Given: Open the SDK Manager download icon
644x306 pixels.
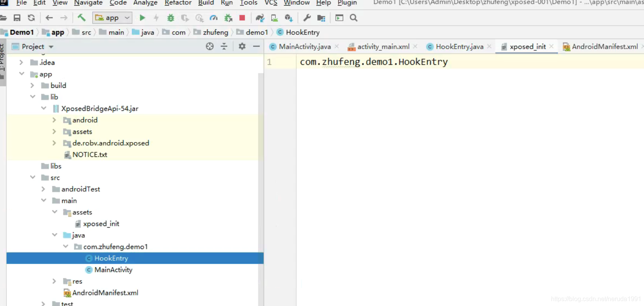Looking at the screenshot, I should 289,18.
